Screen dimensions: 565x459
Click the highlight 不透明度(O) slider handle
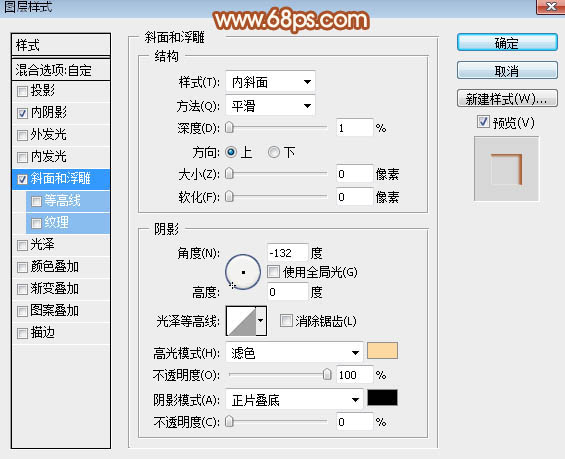coord(327,374)
